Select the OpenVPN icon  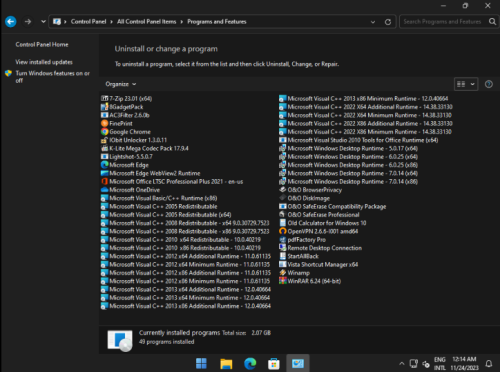point(283,231)
